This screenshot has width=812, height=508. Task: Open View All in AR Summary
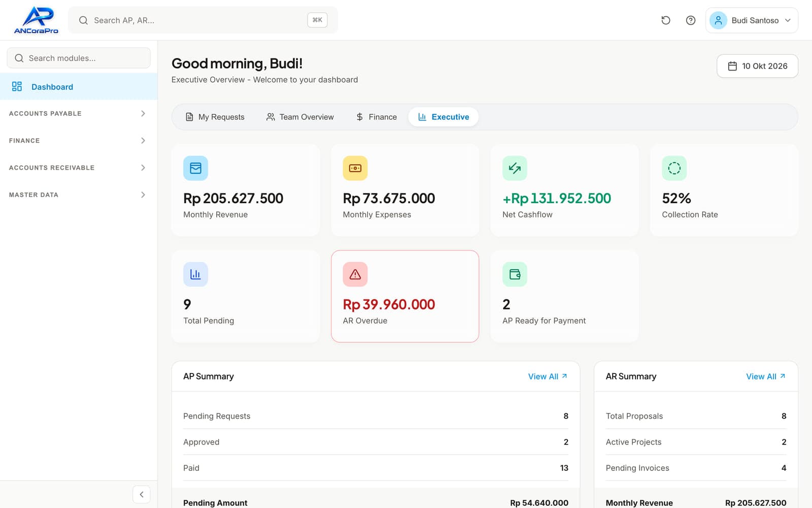[x=766, y=376]
